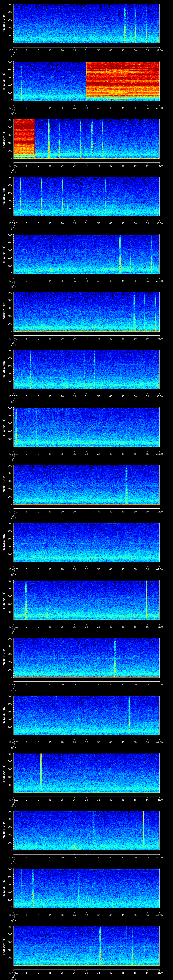Click the 17:36:00 start time label
Screen dimensions: 173x980
pyautogui.click(x=14, y=339)
